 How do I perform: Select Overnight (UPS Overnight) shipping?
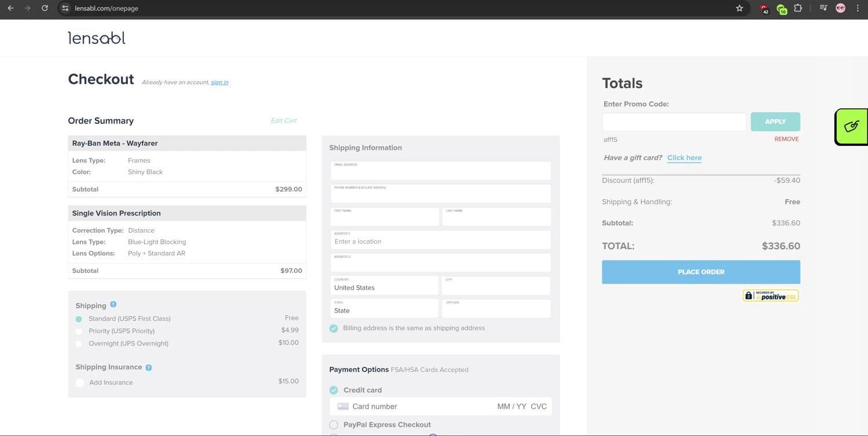[x=79, y=344]
